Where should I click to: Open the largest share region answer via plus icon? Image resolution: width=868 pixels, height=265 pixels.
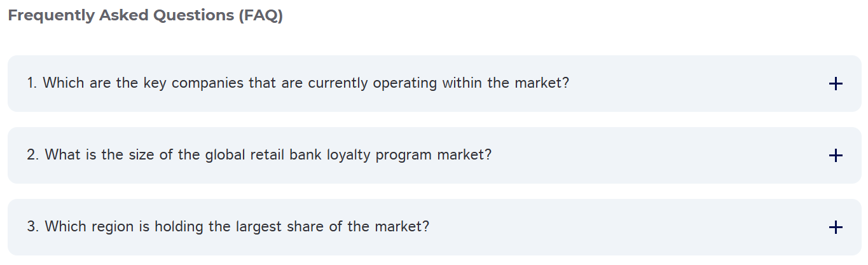point(836,227)
